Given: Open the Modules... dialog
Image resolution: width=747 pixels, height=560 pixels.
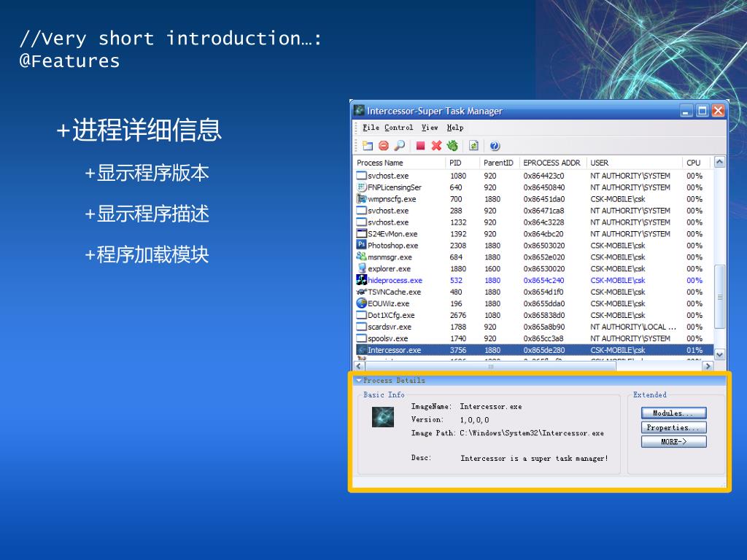Looking at the screenshot, I should tap(673, 413).
